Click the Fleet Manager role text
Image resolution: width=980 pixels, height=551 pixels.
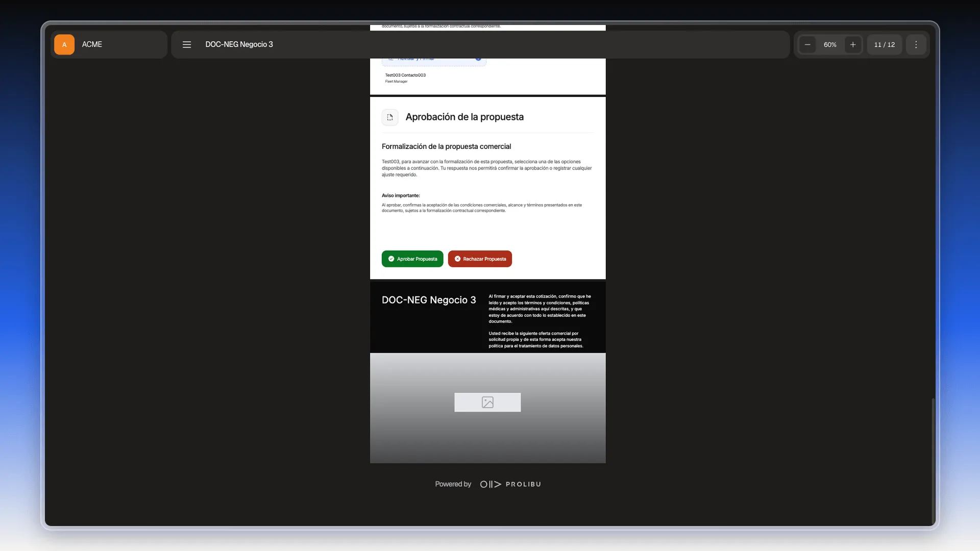pyautogui.click(x=396, y=82)
